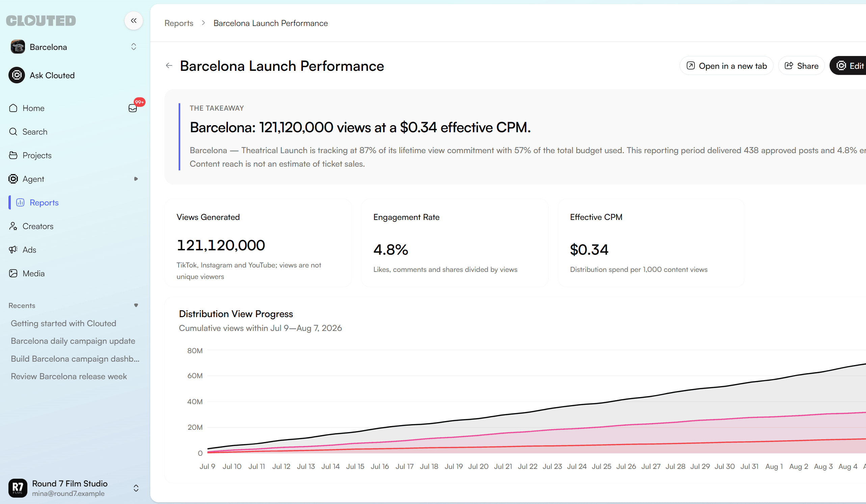Viewport: 866px width, 504px height.
Task: Click the THE TAKEAWAY label
Action: pos(216,108)
